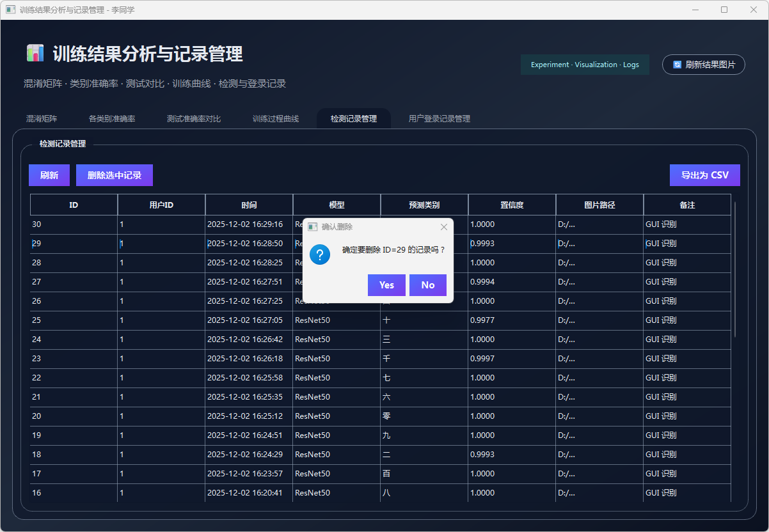The image size is (769, 532).
Task: Click the 删除选中记录 button
Action: click(115, 175)
